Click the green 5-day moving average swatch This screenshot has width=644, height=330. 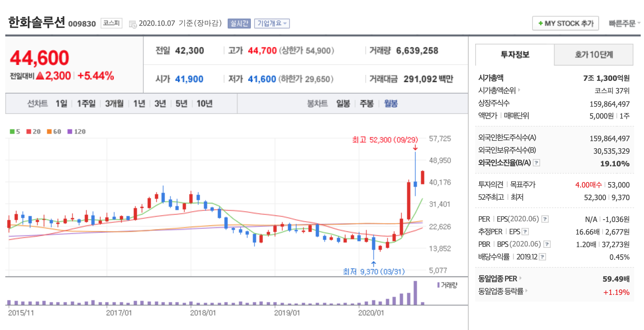(12, 132)
